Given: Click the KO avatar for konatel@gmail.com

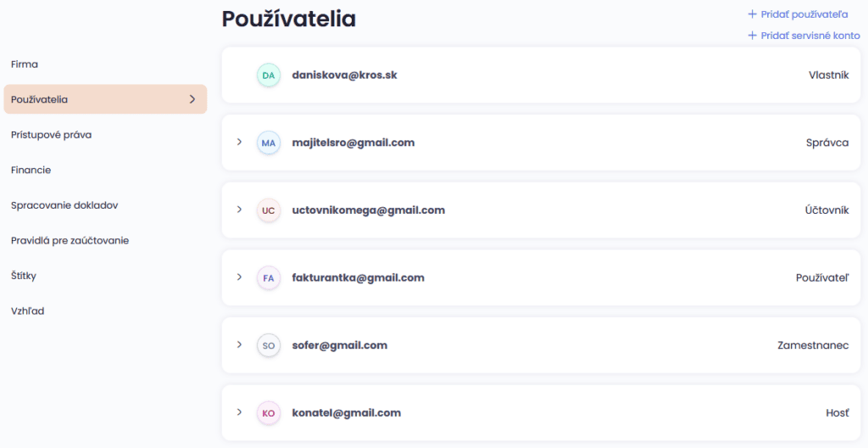Looking at the screenshot, I should tap(269, 413).
